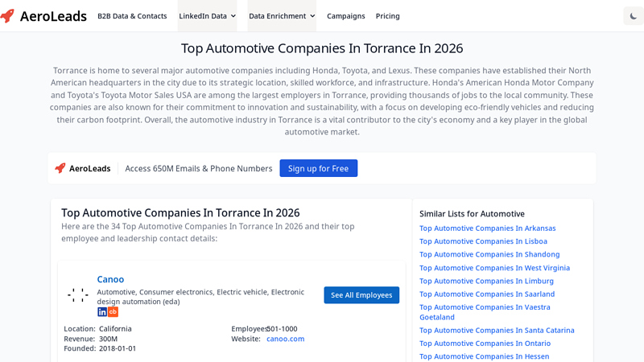Open Top Automotive Companies In Santa Catarina
644x362 pixels.
coord(497,331)
